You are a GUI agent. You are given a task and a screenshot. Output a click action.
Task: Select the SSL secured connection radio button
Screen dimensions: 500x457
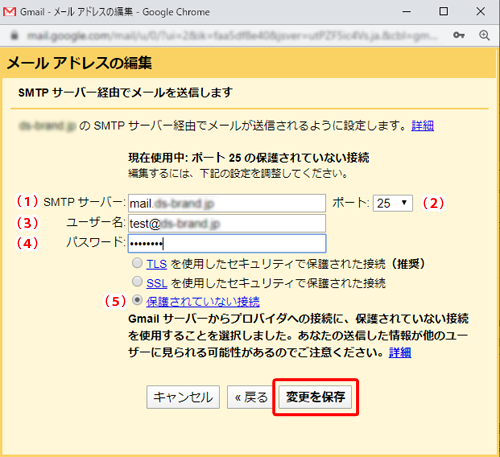point(137,282)
